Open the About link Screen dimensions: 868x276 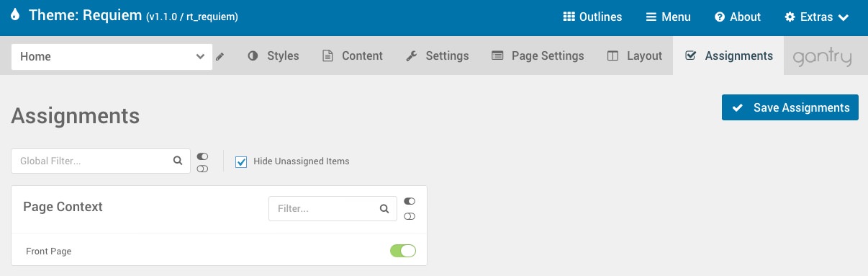tap(738, 17)
